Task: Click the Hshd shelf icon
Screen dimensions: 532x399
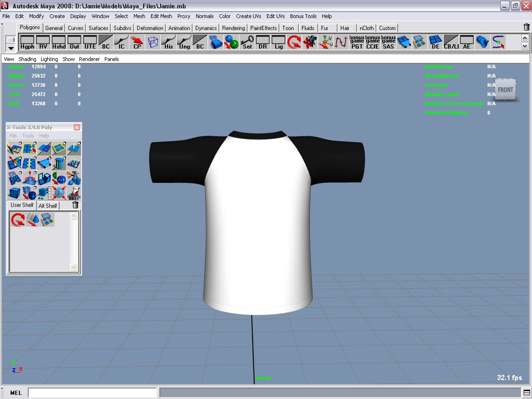Action: (59, 42)
